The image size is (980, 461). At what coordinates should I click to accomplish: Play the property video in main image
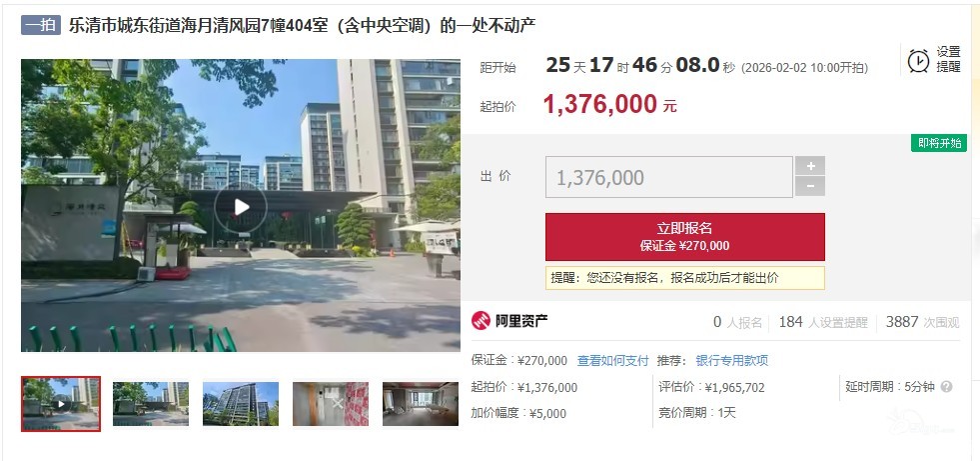[x=241, y=207]
